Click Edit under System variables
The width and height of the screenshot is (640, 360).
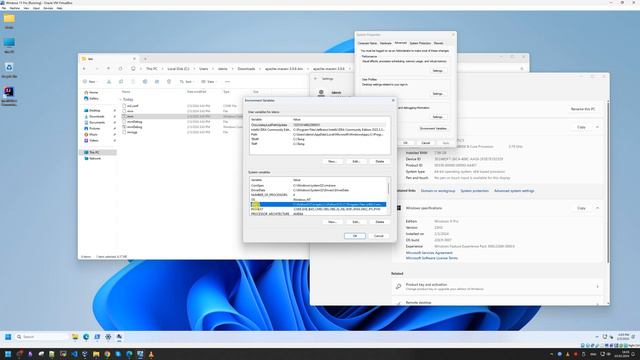point(356,222)
